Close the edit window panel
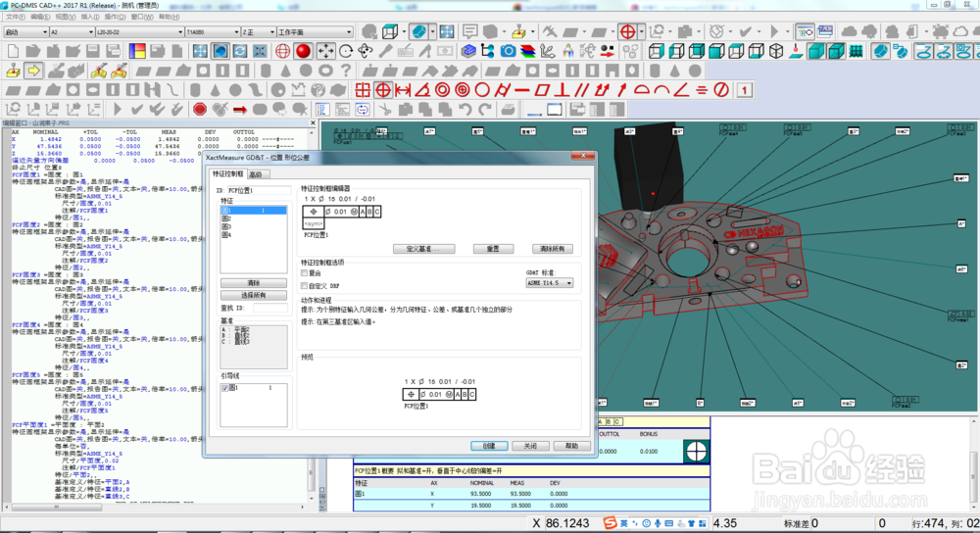Viewport: 980px width, 533px height. (x=313, y=123)
